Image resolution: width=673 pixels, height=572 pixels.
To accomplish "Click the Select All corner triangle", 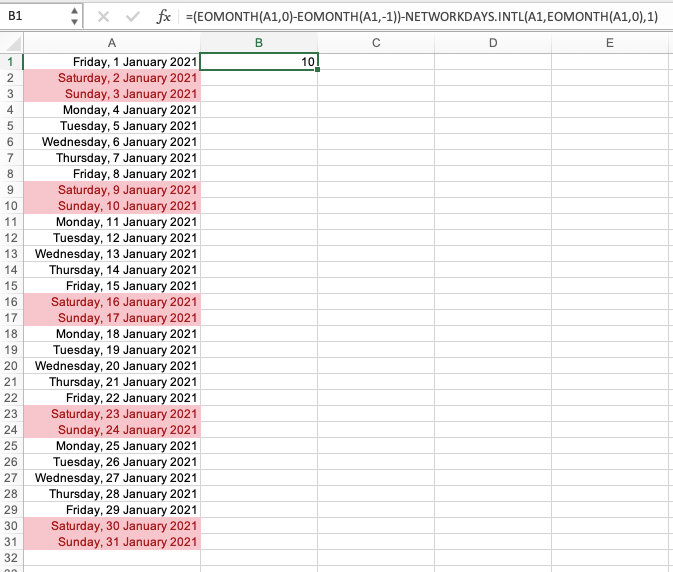I will [x=13, y=43].
